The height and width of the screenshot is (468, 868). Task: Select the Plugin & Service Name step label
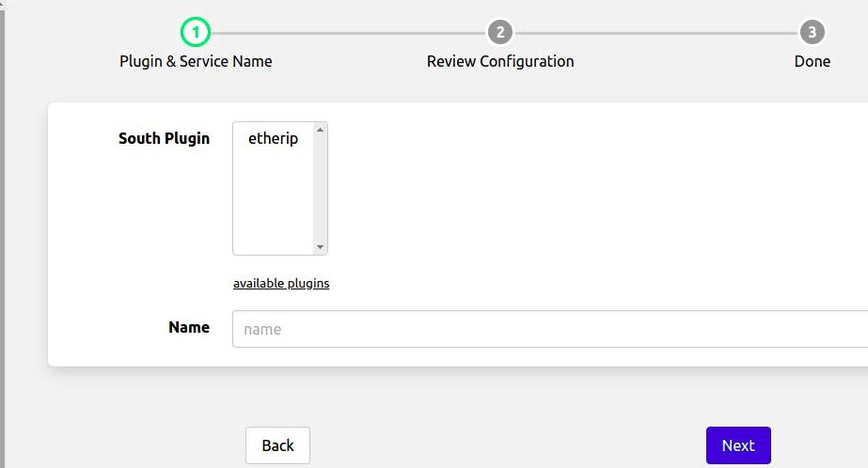tap(196, 61)
